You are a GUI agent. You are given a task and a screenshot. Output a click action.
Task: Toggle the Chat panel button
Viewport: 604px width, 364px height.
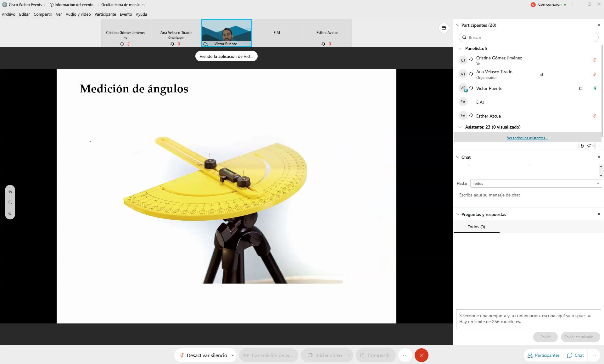click(575, 355)
